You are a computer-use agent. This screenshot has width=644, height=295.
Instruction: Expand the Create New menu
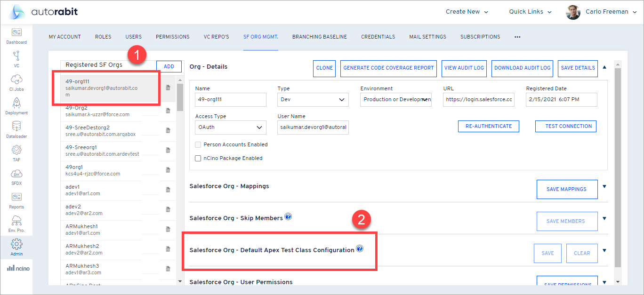click(x=467, y=12)
